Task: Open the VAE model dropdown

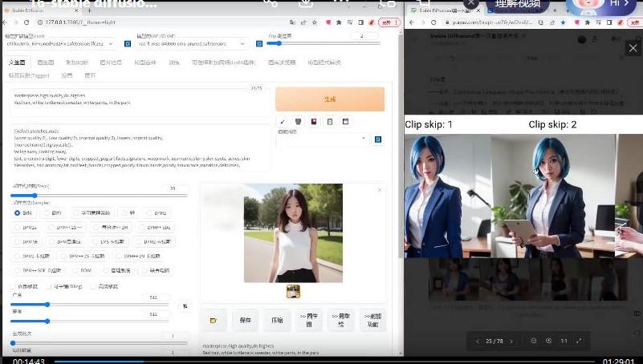Action: tap(193, 44)
